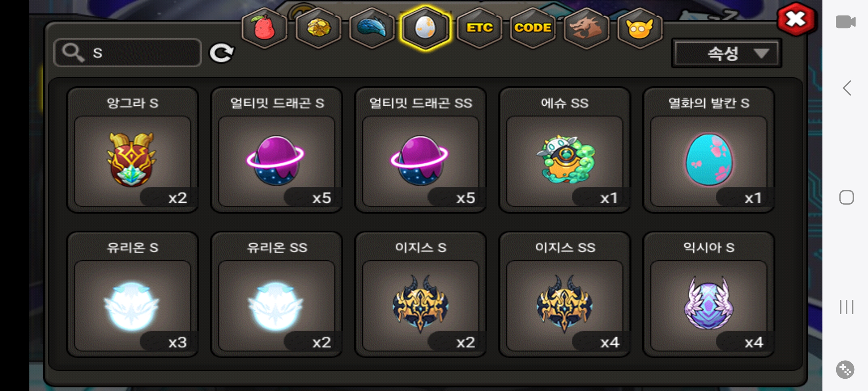This screenshot has height=391, width=868.
Task: Tap the screen record camera icon
Action: 846,22
